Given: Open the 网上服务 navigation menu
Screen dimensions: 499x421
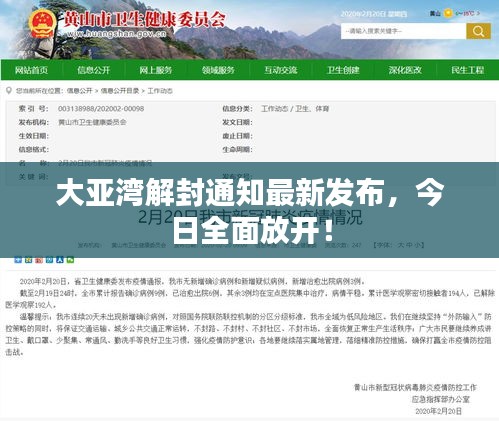Looking at the screenshot, I should click(156, 70).
